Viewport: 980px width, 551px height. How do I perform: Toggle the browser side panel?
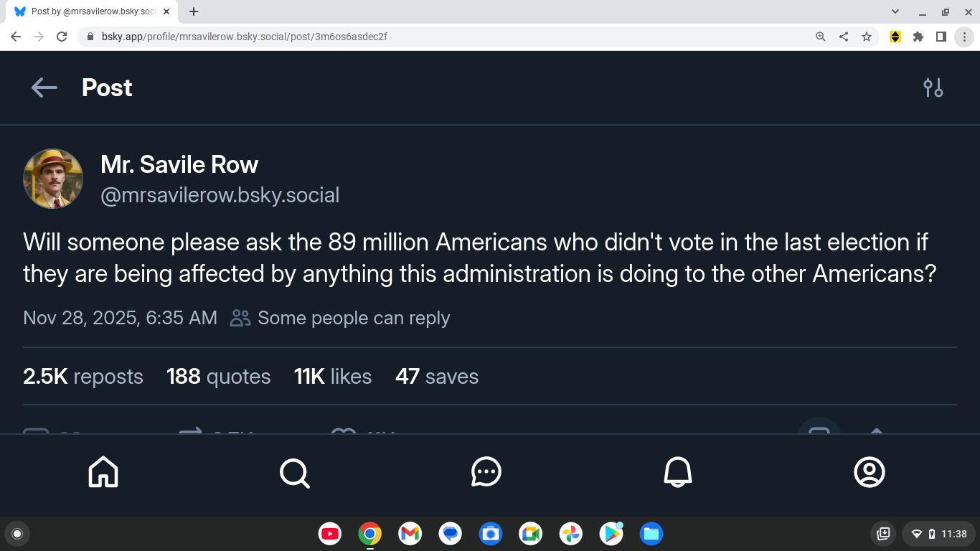point(941,37)
